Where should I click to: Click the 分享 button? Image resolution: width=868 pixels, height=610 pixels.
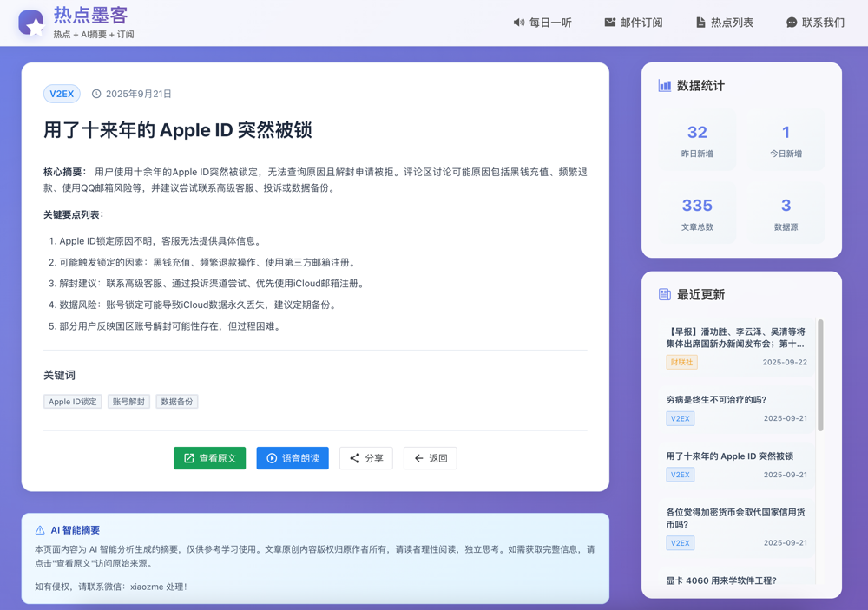coord(366,458)
